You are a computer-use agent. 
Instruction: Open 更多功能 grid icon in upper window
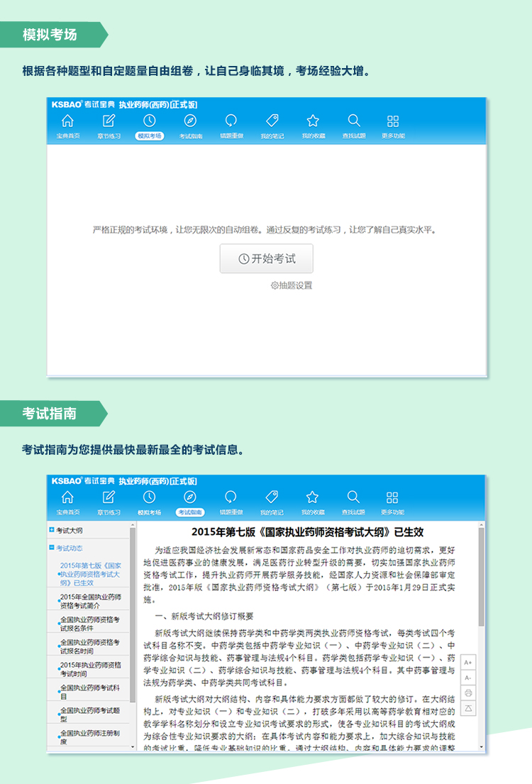pos(393,126)
